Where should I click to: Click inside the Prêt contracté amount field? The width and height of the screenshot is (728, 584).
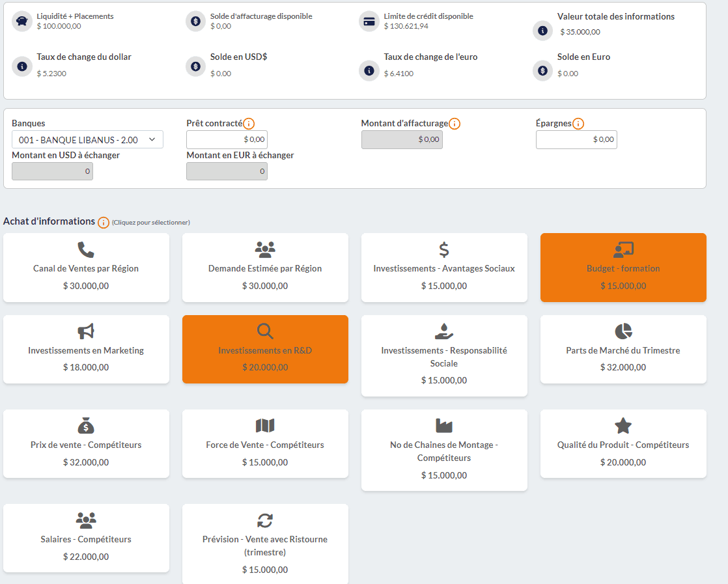(227, 139)
